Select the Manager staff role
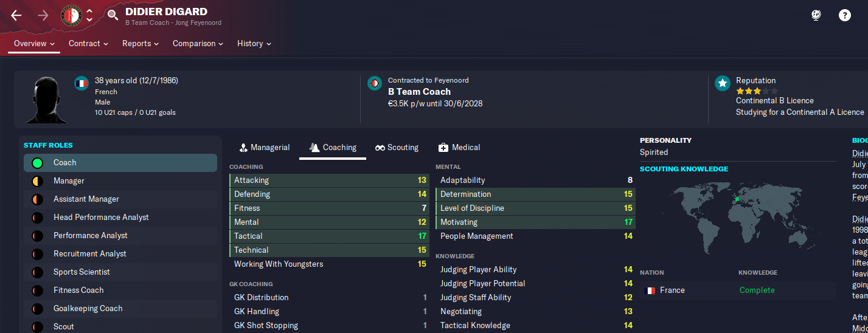This screenshot has height=333, width=868. (120, 181)
